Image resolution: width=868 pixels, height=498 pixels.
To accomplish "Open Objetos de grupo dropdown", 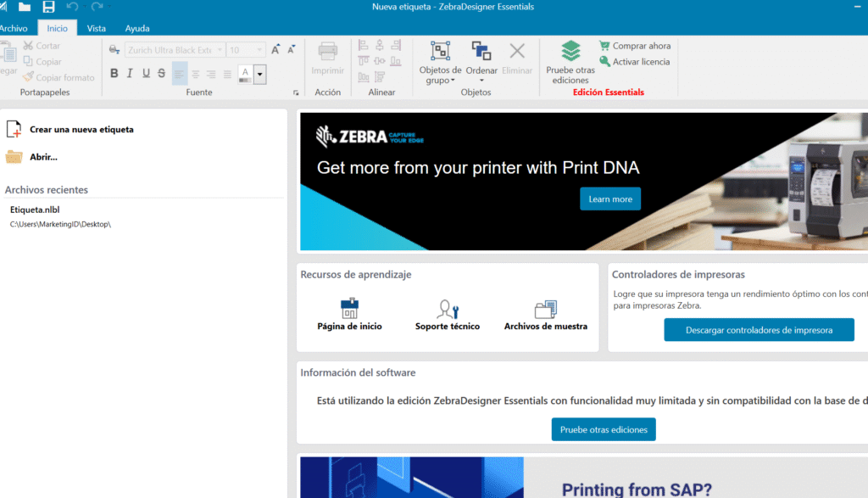I will [x=440, y=63].
